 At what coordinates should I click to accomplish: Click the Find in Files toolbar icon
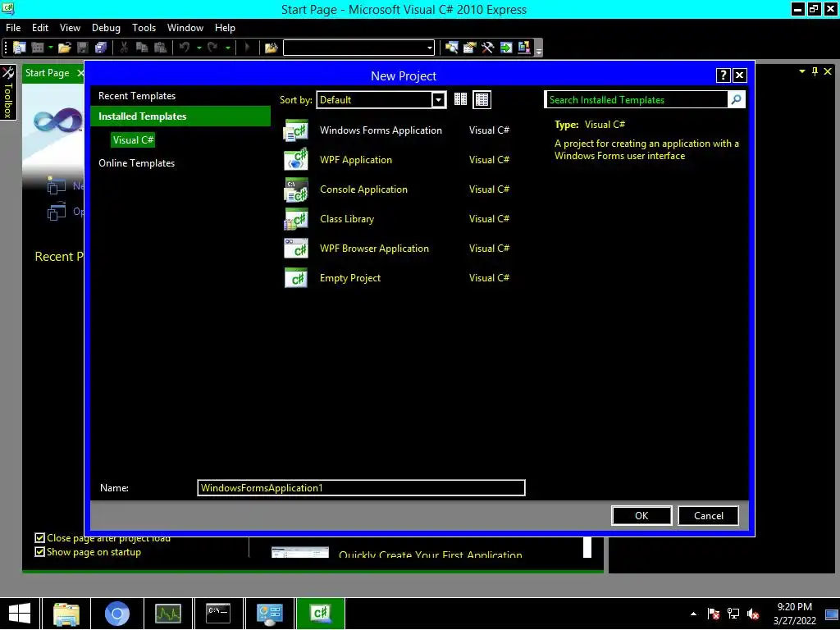tap(271, 48)
